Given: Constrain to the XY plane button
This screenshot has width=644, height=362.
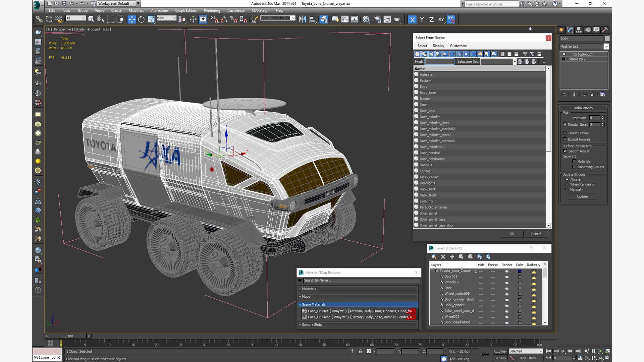Looking at the screenshot, I should click(441, 19).
